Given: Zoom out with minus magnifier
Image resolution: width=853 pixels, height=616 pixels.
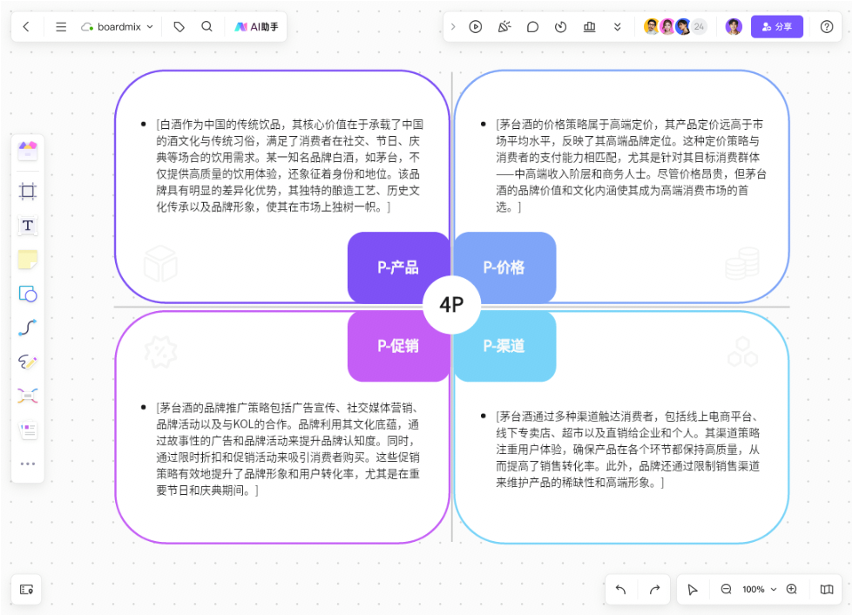Looking at the screenshot, I should (726, 589).
